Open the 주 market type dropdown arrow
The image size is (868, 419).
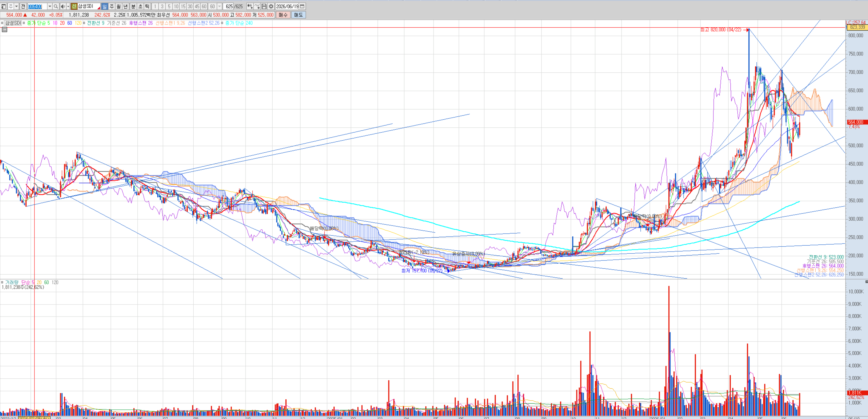tap(16, 6)
